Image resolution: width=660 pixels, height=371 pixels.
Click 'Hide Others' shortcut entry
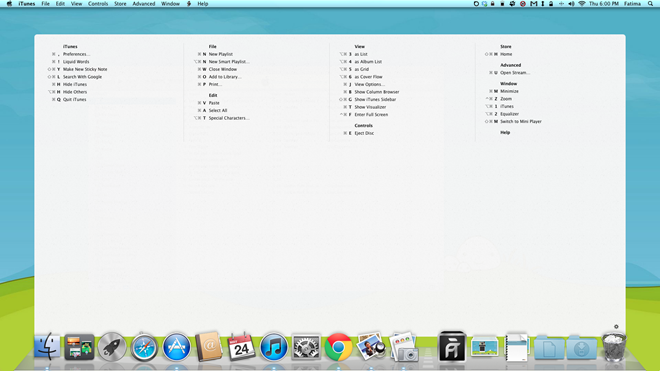click(75, 92)
